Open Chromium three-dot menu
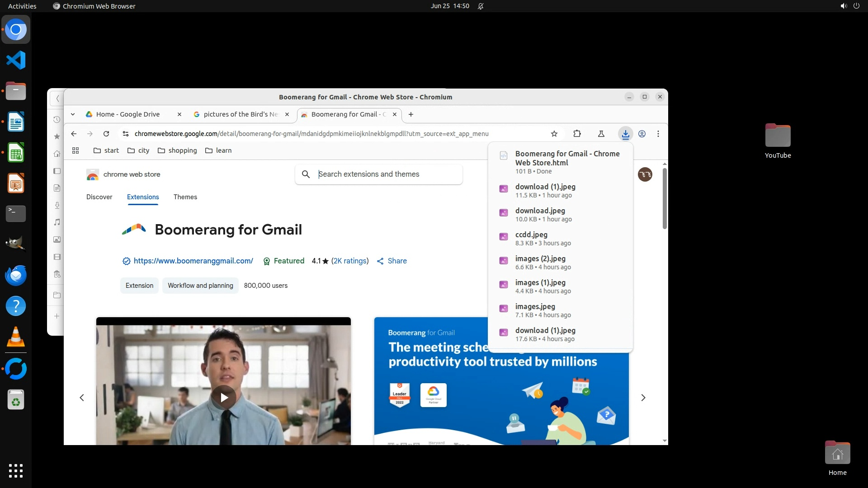Screen dimensions: 868x488 click(x=658, y=134)
